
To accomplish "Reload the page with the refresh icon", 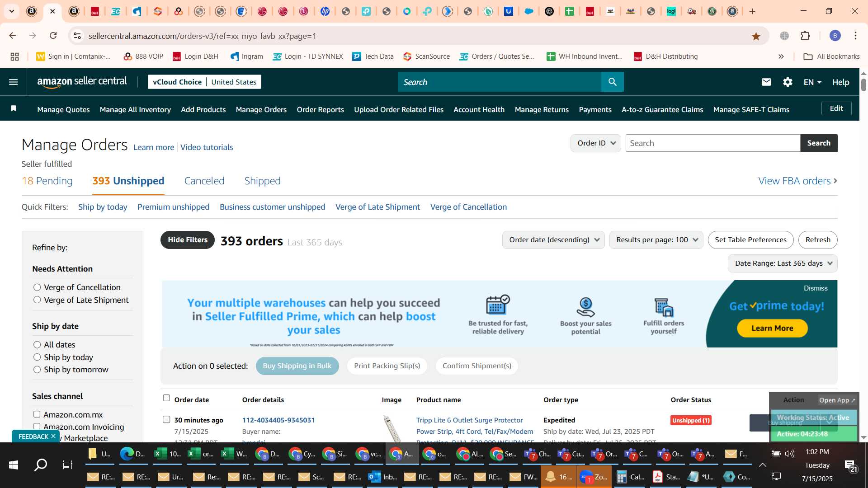I will pyautogui.click(x=53, y=36).
